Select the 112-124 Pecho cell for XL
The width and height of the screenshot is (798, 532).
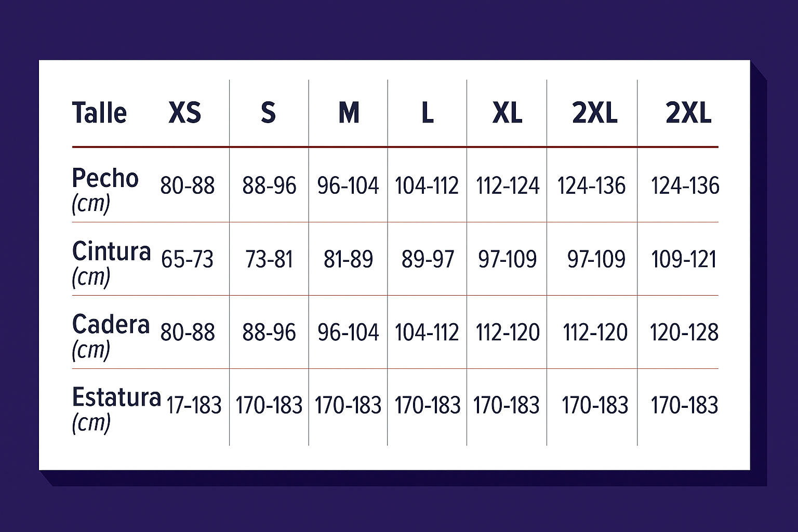[508, 185]
